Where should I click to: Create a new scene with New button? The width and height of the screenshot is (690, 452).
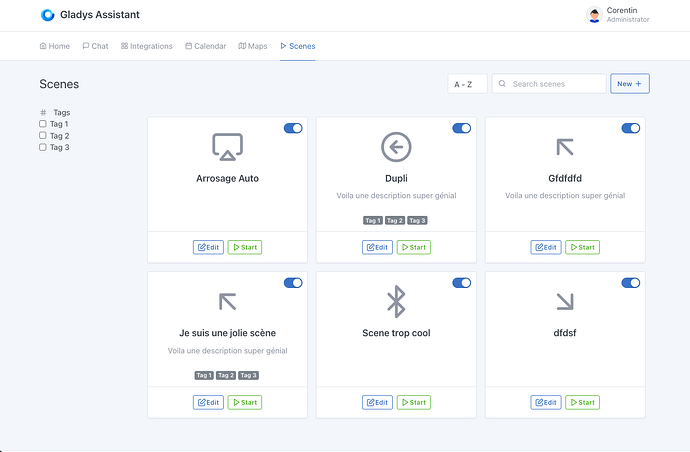pyautogui.click(x=629, y=84)
